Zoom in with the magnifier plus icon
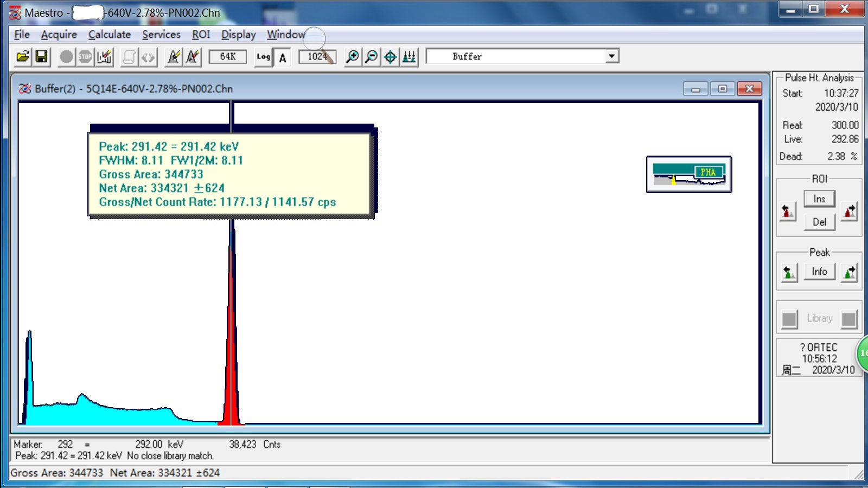 353,56
